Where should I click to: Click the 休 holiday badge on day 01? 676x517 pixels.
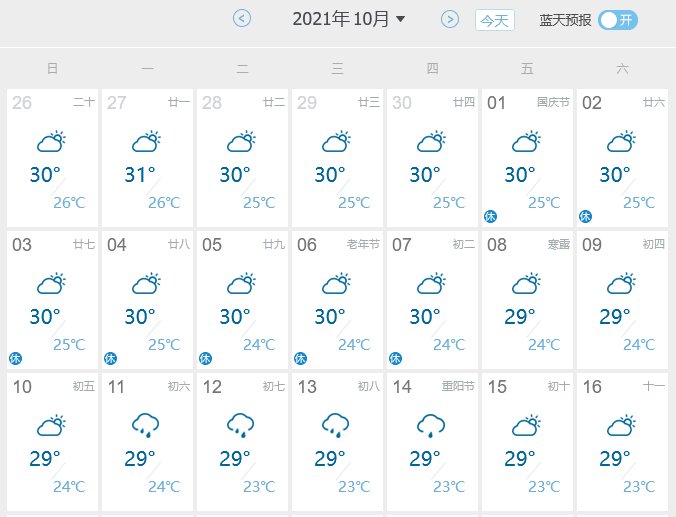[490, 216]
